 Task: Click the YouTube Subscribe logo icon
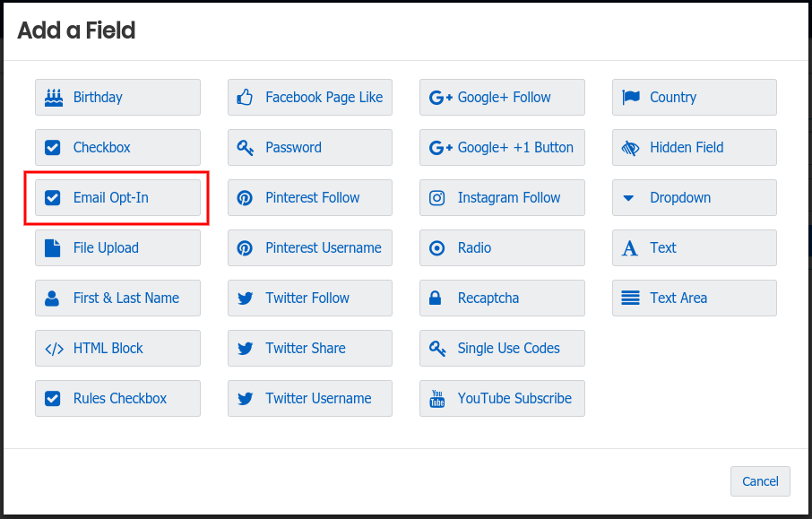(x=437, y=399)
